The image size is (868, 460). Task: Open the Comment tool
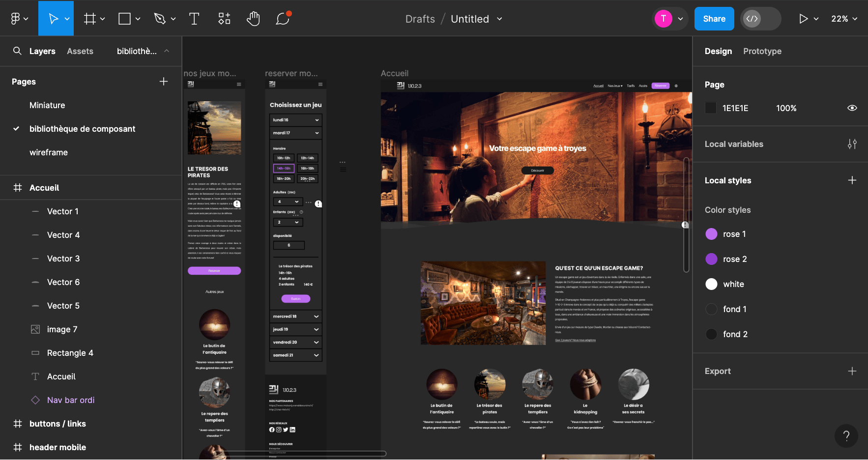click(x=283, y=19)
